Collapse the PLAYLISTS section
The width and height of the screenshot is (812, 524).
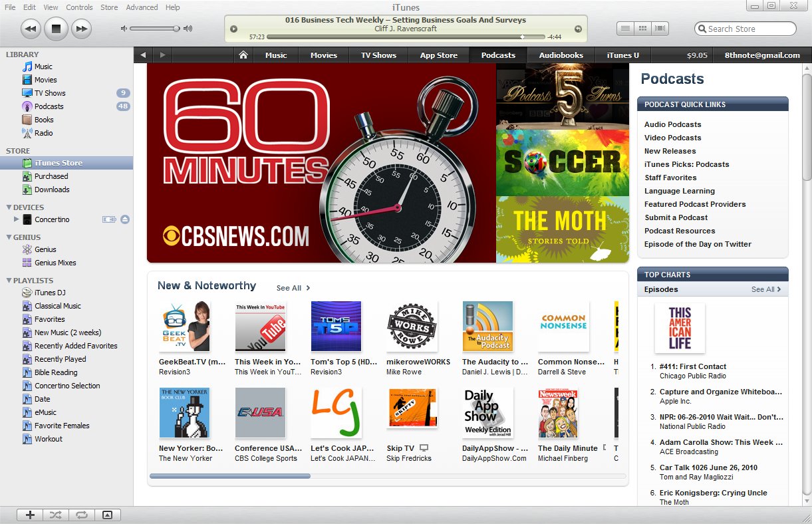(8, 281)
